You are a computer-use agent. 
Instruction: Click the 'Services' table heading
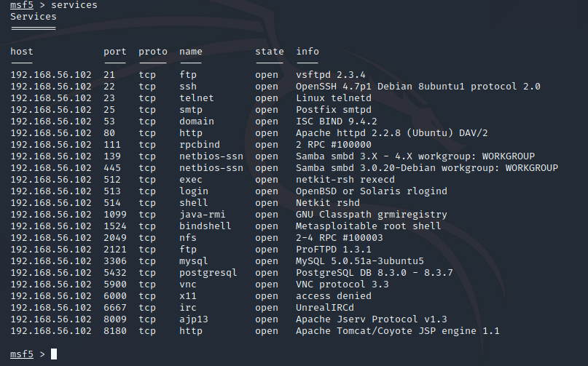(33, 17)
